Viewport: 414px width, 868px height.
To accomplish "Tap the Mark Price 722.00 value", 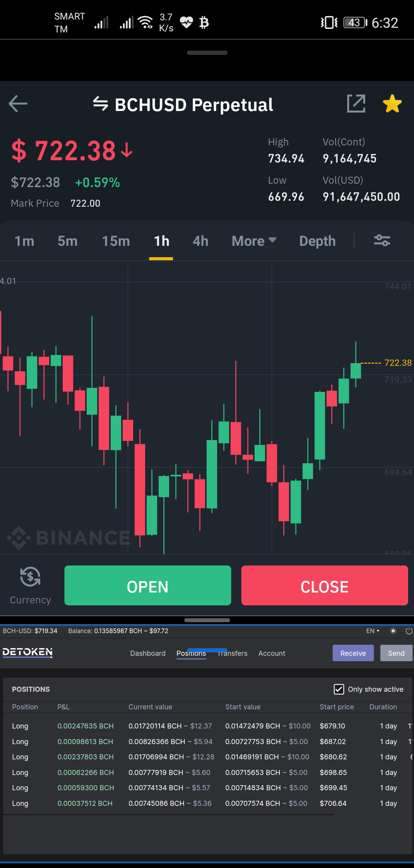I will (85, 203).
